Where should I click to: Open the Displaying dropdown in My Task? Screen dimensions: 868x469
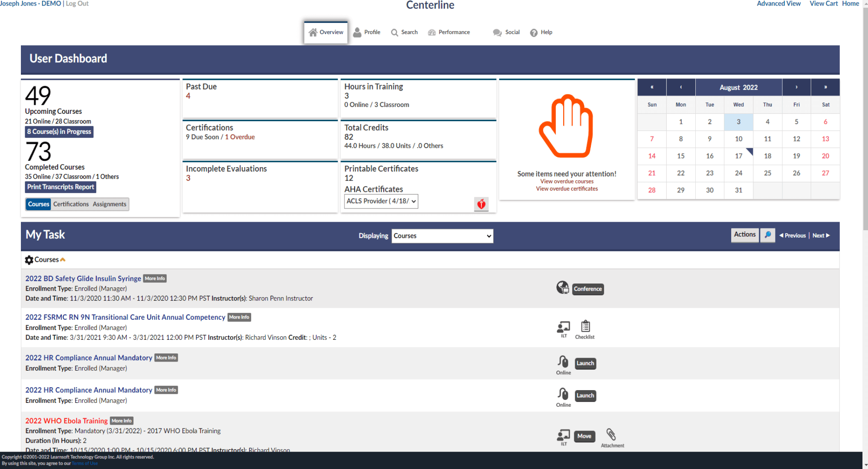pos(442,236)
